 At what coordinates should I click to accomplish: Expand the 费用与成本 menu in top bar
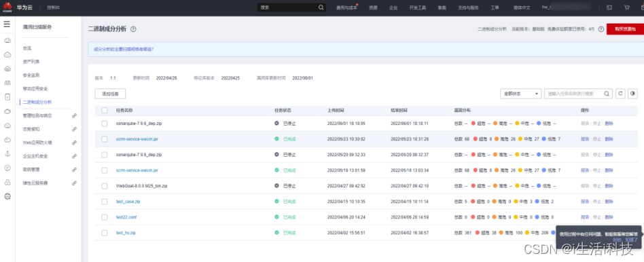click(x=346, y=7)
